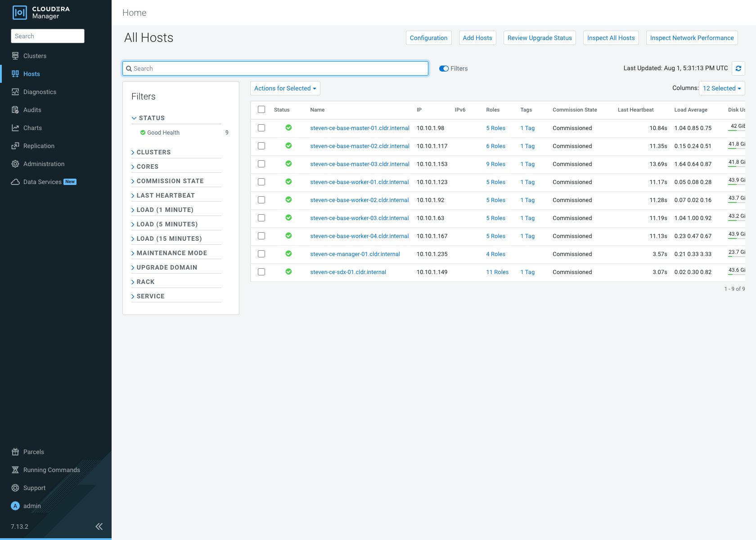Click Inspect Network Performance button

tap(692, 38)
